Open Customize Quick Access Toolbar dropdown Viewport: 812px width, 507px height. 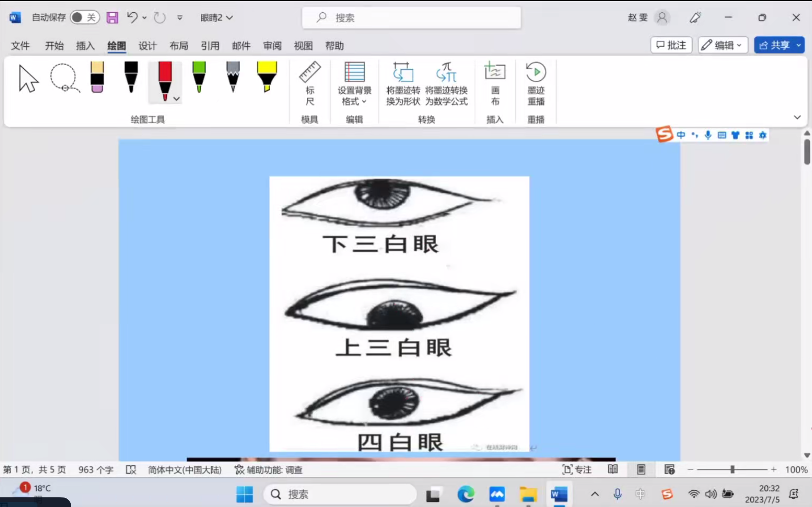tap(180, 18)
